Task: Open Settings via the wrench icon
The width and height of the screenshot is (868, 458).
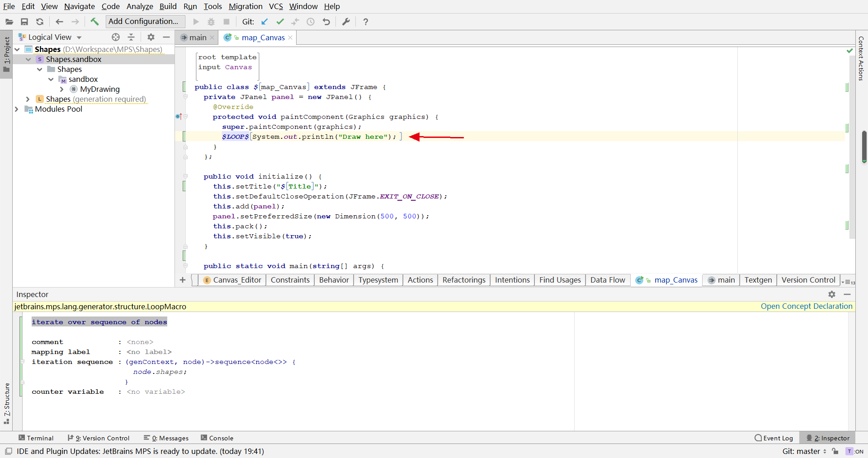Action: (345, 22)
